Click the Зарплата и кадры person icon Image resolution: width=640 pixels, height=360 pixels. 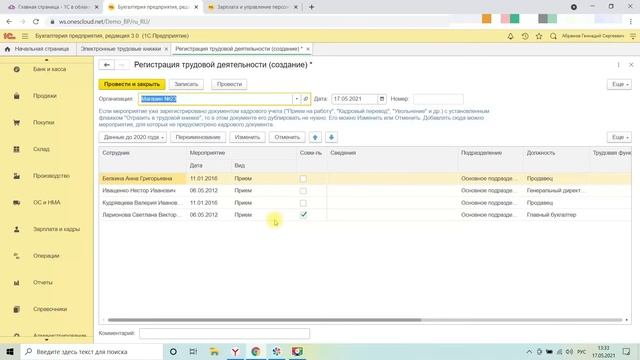coord(16,229)
